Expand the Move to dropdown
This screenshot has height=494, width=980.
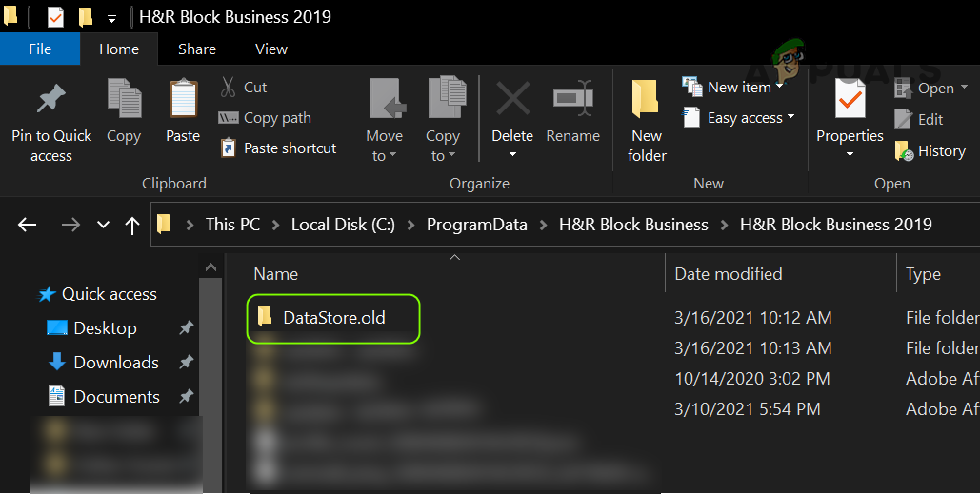pos(385,156)
